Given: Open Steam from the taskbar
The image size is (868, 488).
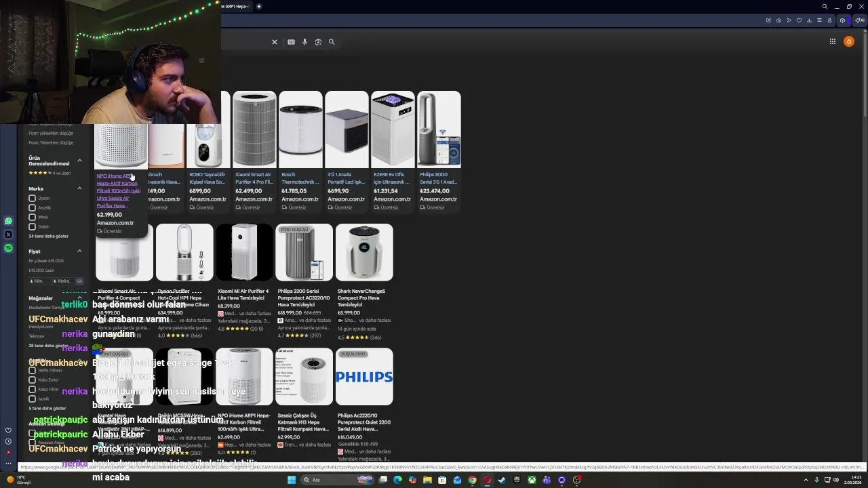Looking at the screenshot, I should point(502,480).
